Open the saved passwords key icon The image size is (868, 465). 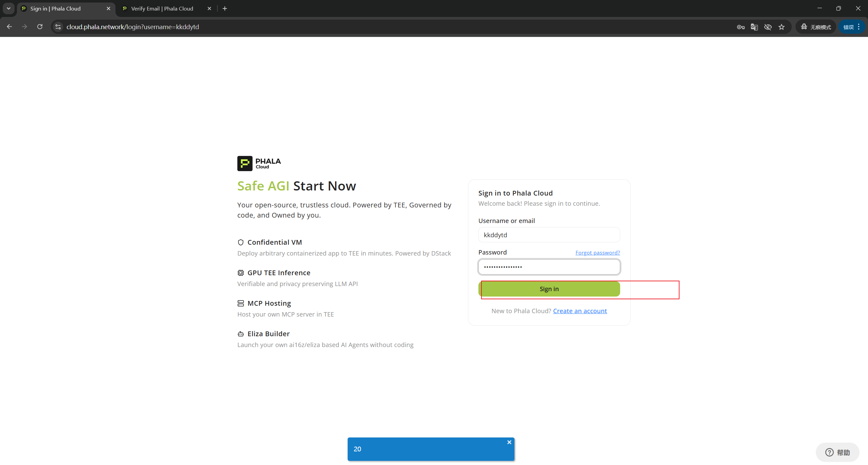741,27
